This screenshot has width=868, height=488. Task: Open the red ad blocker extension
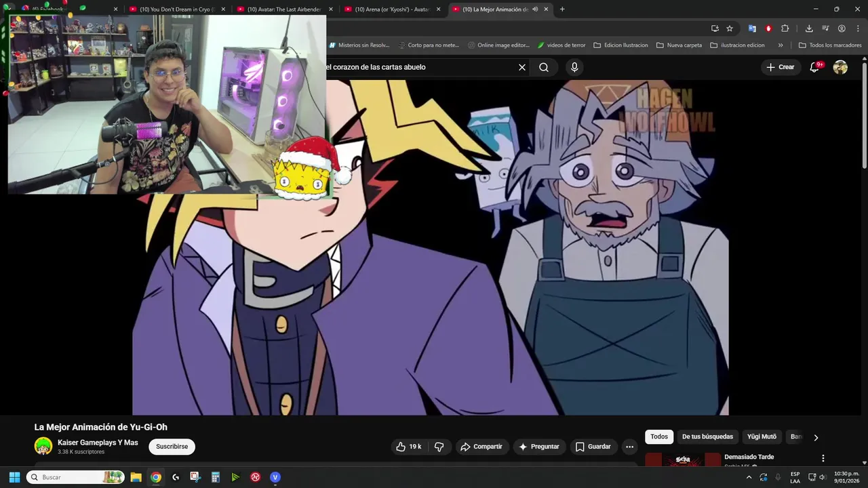click(768, 28)
